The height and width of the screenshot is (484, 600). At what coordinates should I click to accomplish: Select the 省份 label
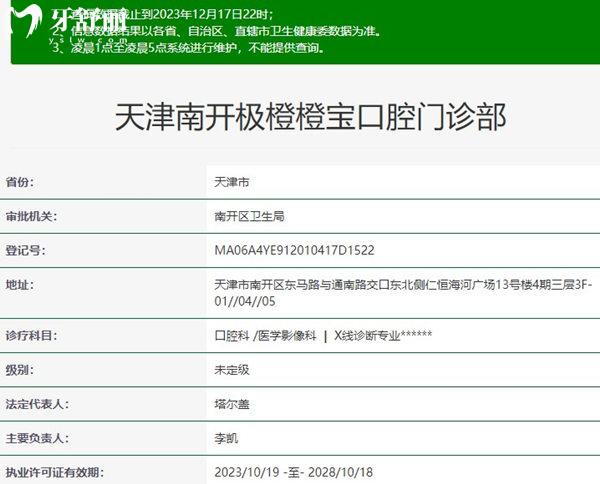20,182
